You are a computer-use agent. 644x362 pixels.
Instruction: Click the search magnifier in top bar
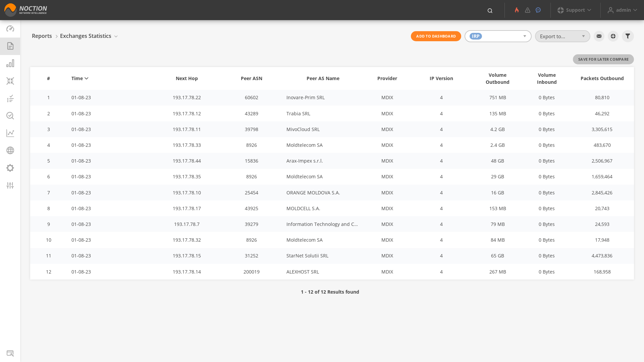(490, 11)
